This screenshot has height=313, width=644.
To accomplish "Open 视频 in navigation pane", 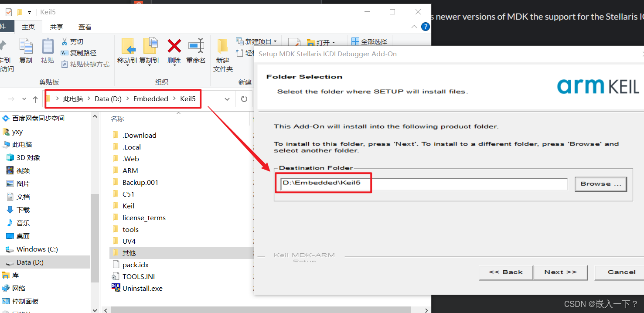I will (x=23, y=170).
